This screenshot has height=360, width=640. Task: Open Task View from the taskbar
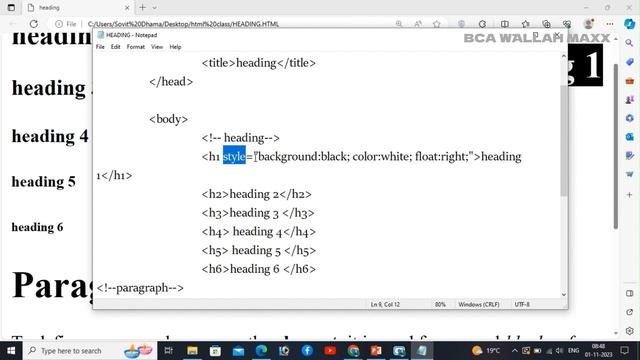(x=168, y=351)
